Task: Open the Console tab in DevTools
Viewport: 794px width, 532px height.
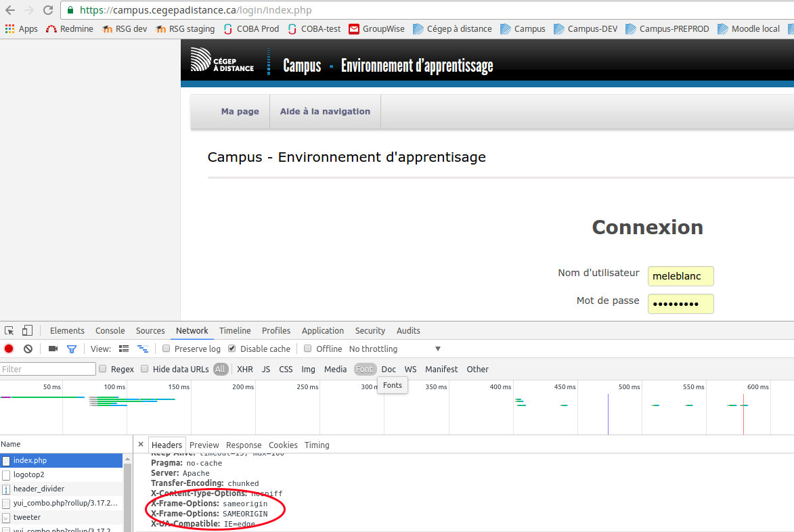Action: [x=110, y=331]
